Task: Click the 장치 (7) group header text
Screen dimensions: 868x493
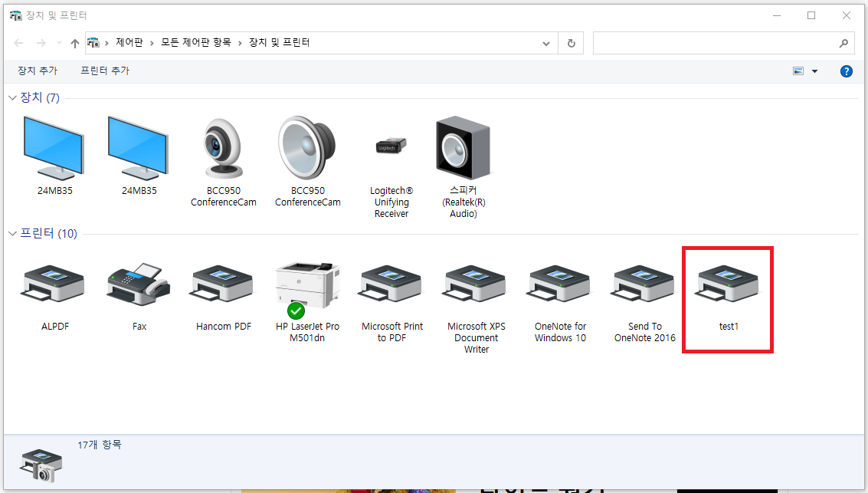Action: click(40, 97)
